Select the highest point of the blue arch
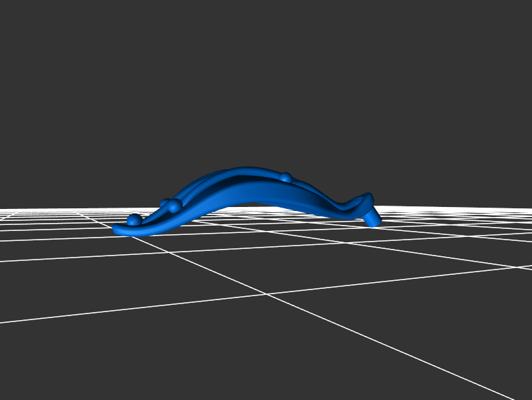Viewport: 532px width, 400px height. pos(246,169)
